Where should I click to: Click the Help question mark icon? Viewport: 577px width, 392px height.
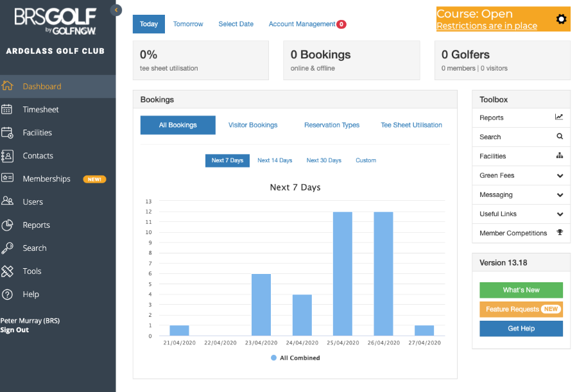click(7, 294)
